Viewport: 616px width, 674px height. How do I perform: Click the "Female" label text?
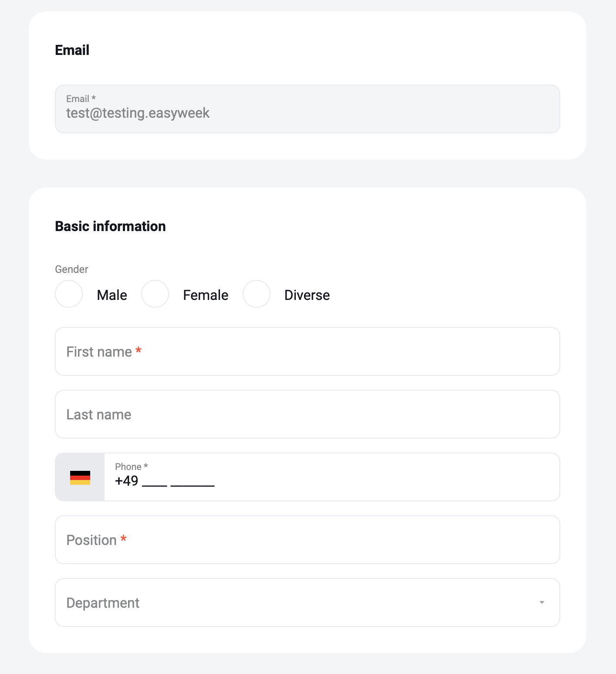pos(206,295)
